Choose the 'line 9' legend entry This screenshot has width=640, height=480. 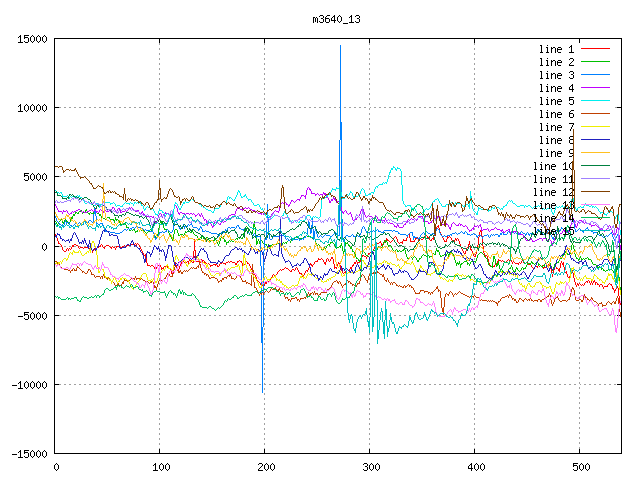coord(556,153)
